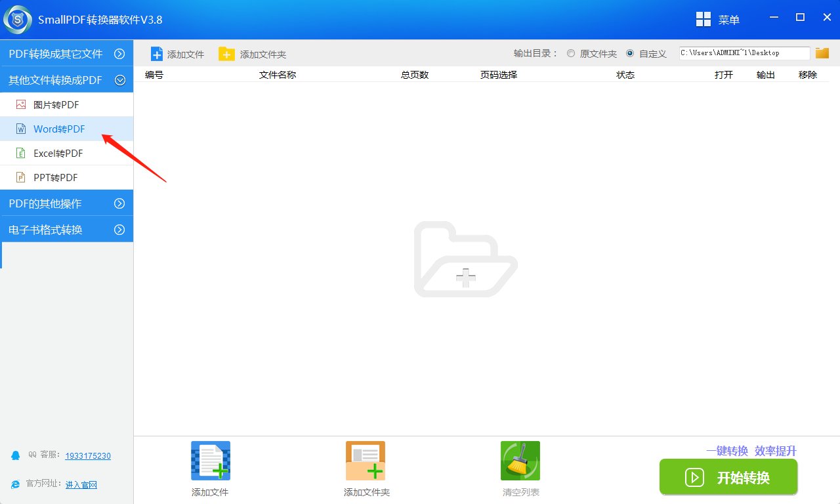
Task: Maximize the SmallPDF window
Action: 800,18
